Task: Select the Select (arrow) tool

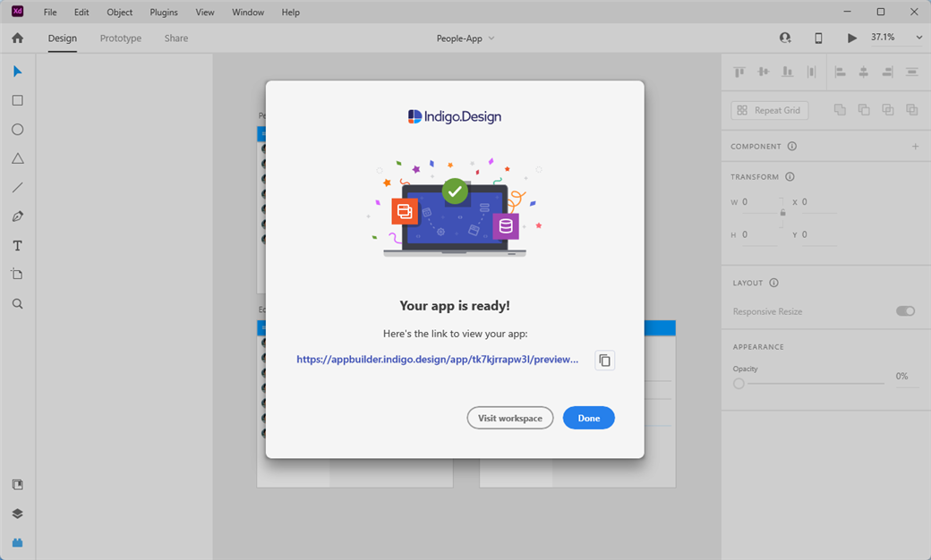Action: point(17,72)
